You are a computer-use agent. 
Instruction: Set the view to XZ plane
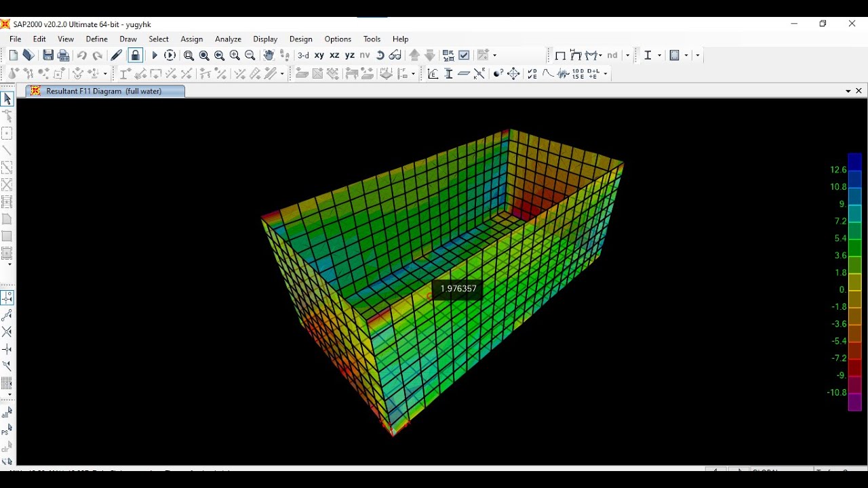(334, 56)
